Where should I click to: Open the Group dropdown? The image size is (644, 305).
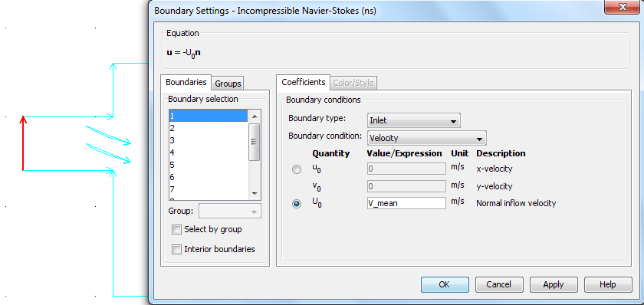click(230, 212)
